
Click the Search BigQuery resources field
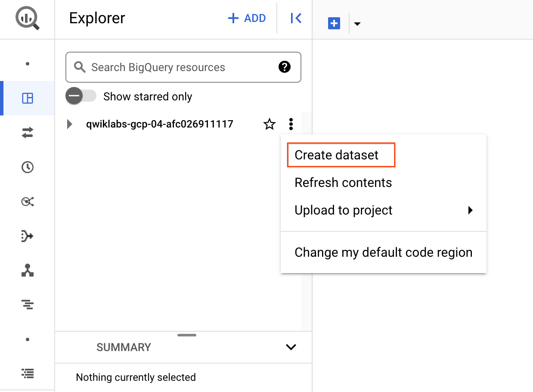tap(172, 67)
